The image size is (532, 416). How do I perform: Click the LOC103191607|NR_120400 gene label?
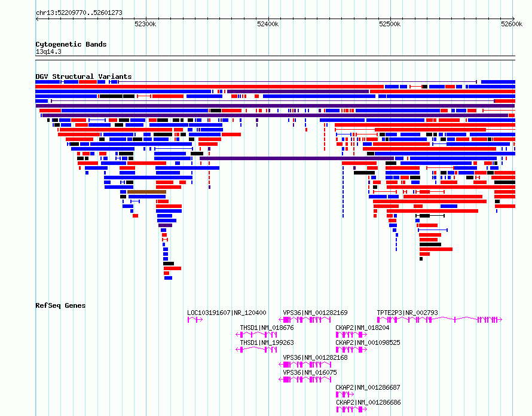[x=227, y=313]
